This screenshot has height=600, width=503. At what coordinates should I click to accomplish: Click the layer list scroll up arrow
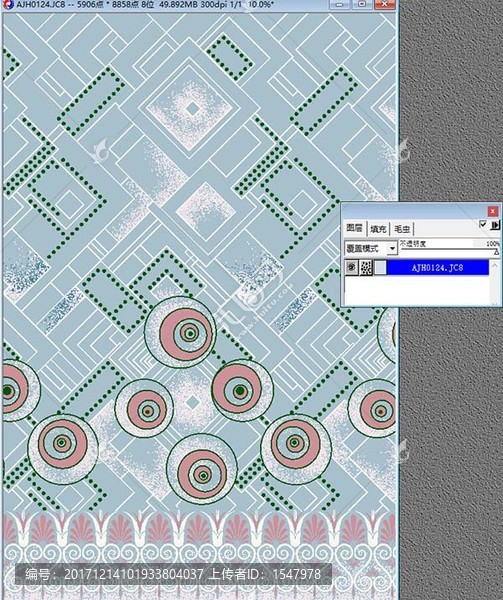pyautogui.click(x=495, y=264)
